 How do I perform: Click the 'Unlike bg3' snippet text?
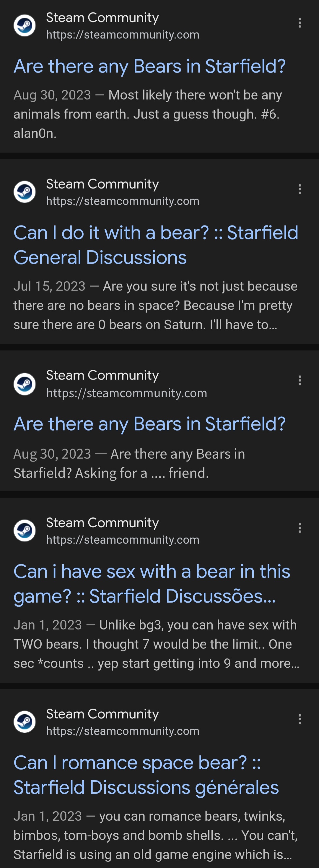tap(156, 644)
